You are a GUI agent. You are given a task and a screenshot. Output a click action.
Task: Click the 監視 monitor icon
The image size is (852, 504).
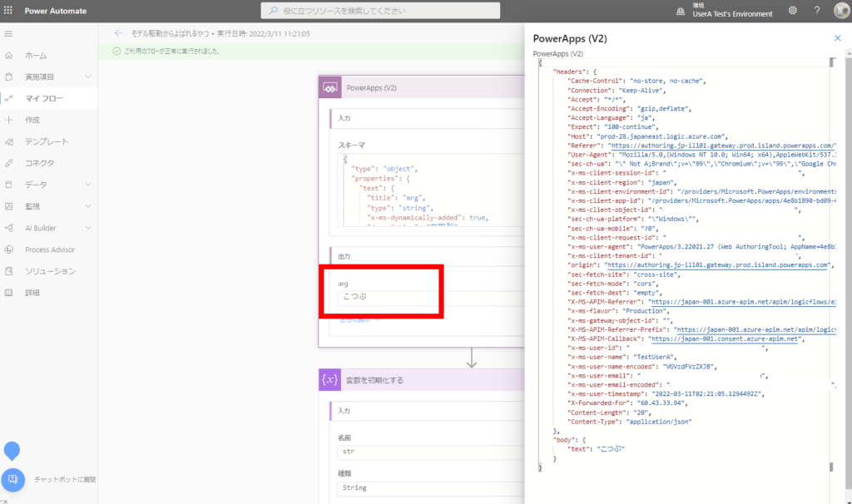click(8, 206)
